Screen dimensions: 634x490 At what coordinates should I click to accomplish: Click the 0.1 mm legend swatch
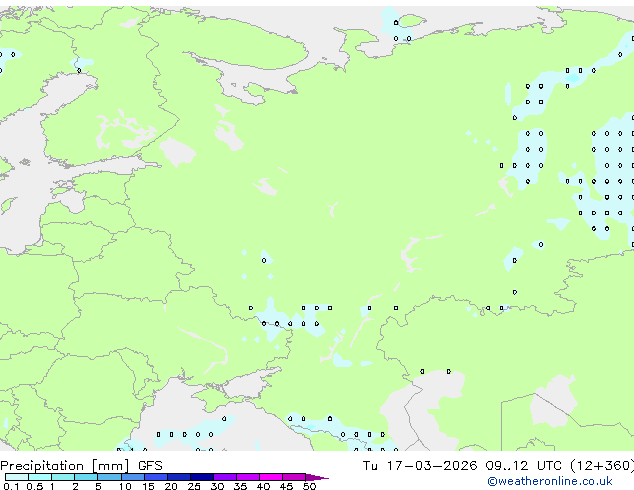point(12,477)
